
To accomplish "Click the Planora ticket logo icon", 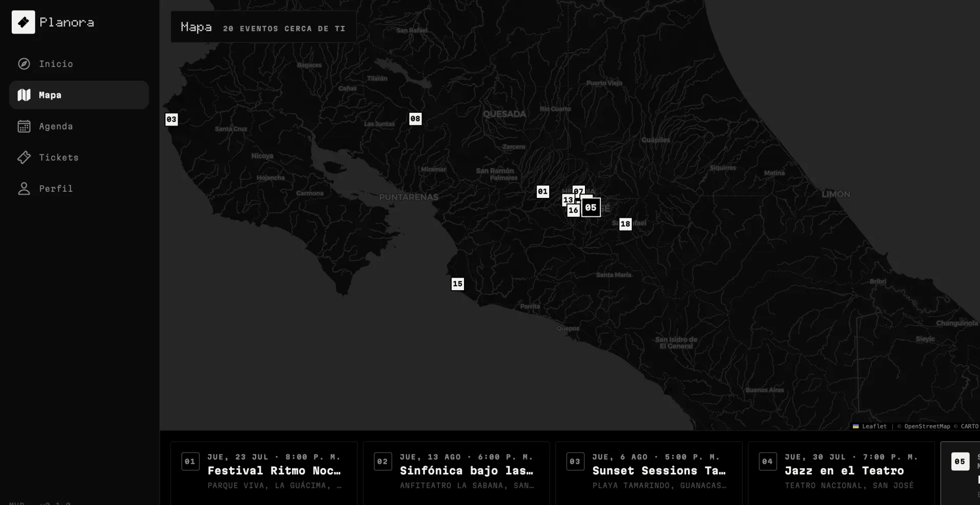I will [23, 22].
